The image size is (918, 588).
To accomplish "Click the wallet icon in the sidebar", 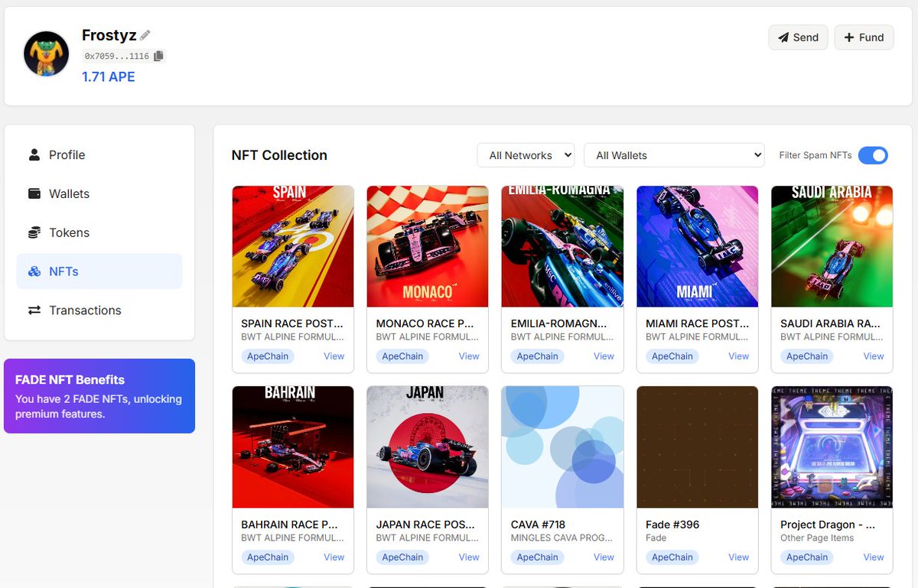I will point(34,193).
